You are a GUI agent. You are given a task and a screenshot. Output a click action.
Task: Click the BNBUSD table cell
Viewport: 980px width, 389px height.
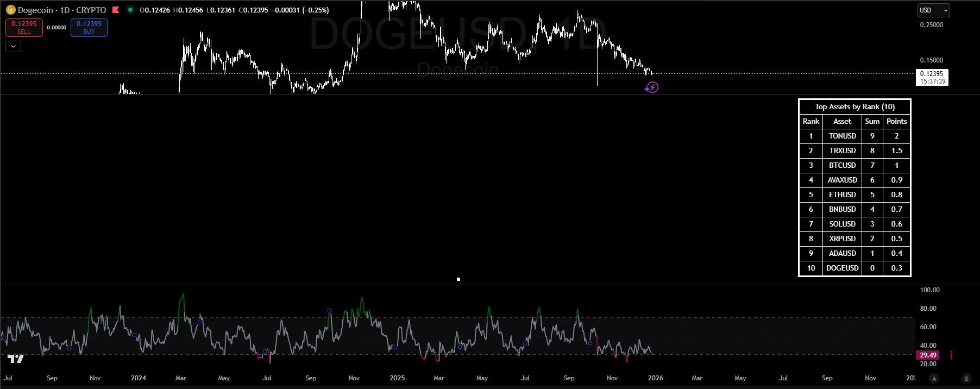(842, 209)
